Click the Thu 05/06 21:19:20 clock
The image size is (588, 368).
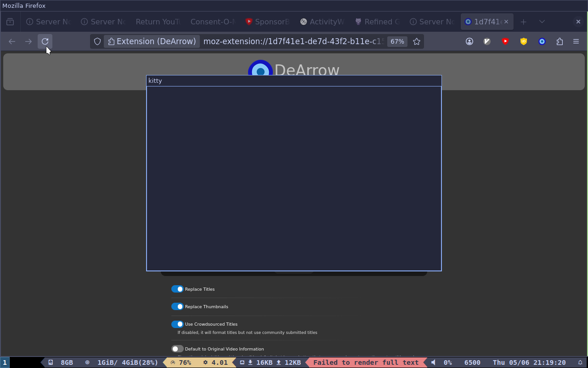pos(529,362)
